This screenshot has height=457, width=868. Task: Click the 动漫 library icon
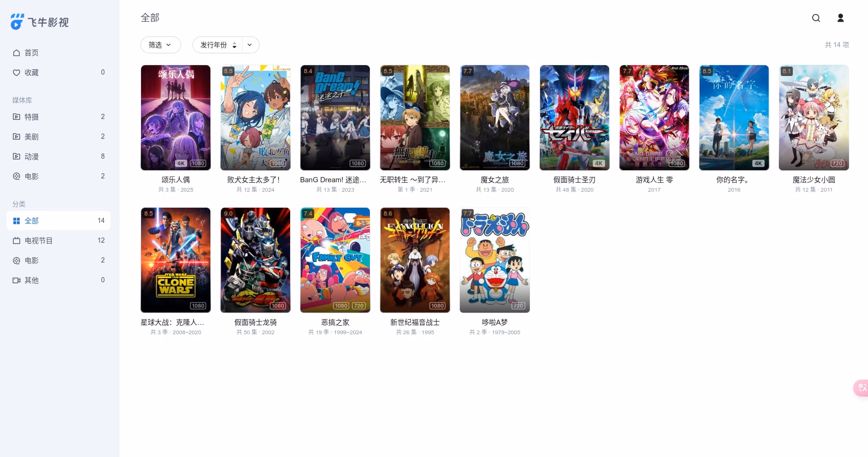click(17, 157)
